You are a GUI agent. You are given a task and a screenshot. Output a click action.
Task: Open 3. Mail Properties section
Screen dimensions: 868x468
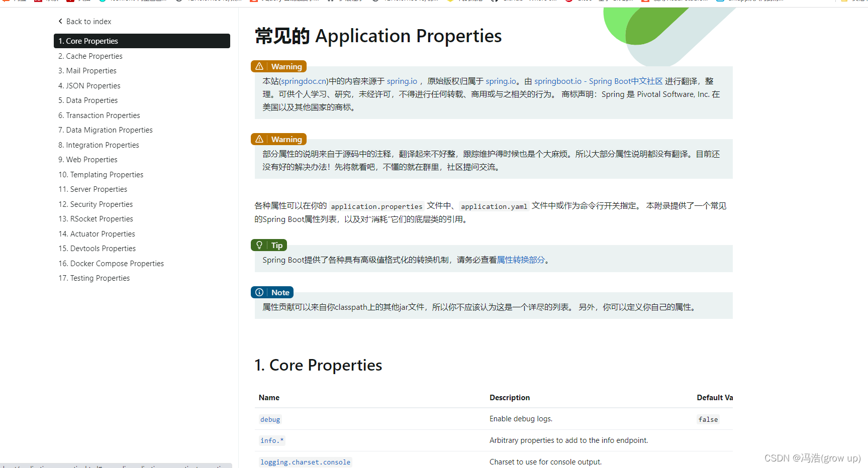tap(87, 71)
